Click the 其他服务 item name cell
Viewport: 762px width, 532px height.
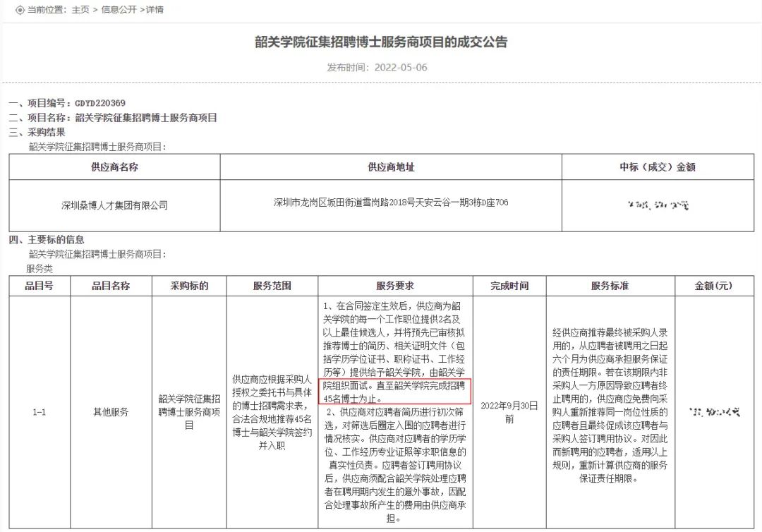tap(111, 412)
